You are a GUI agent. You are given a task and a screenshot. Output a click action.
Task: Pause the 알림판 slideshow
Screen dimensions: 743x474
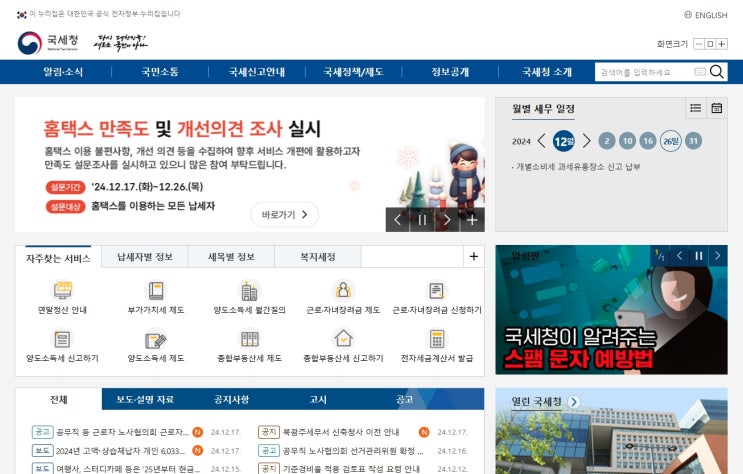click(x=698, y=256)
